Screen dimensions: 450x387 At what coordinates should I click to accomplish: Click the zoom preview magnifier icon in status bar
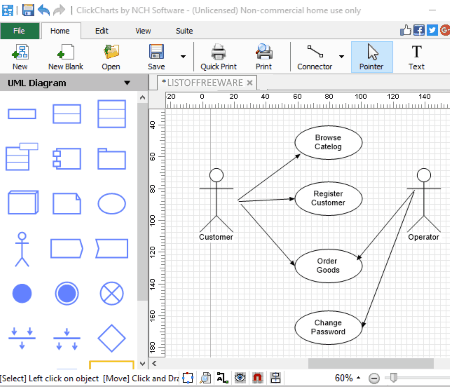206,378
